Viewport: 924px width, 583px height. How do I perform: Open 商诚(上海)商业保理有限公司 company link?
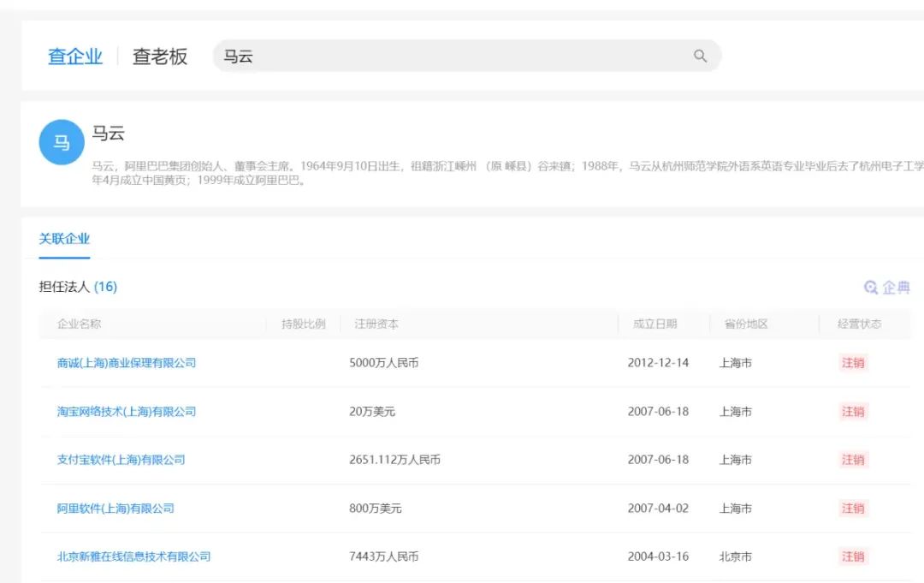point(127,362)
